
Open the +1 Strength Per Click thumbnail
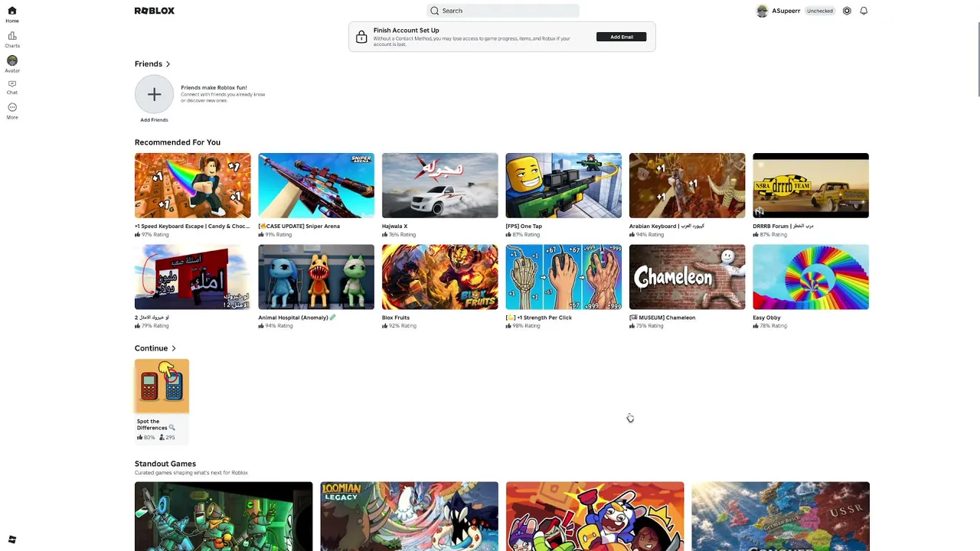tap(563, 277)
